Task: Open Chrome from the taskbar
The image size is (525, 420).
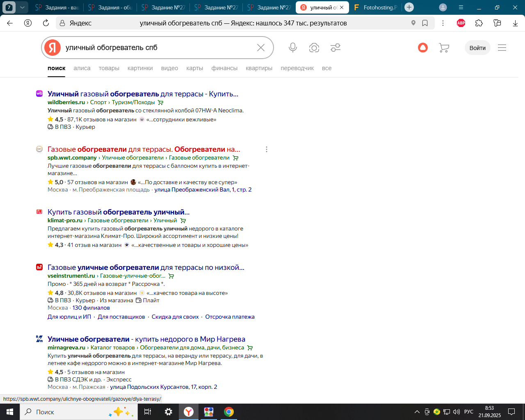Action: pos(229,412)
